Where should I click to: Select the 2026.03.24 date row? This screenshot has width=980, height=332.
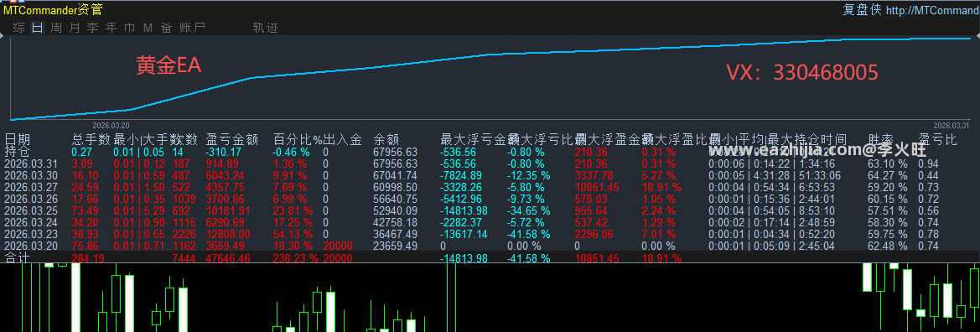31,222
